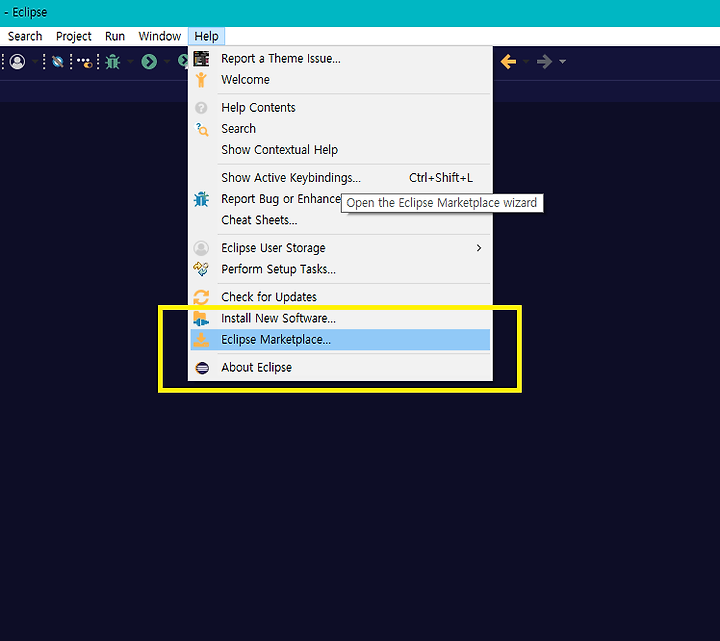
Task: Open the Window menu
Action: [x=160, y=36]
